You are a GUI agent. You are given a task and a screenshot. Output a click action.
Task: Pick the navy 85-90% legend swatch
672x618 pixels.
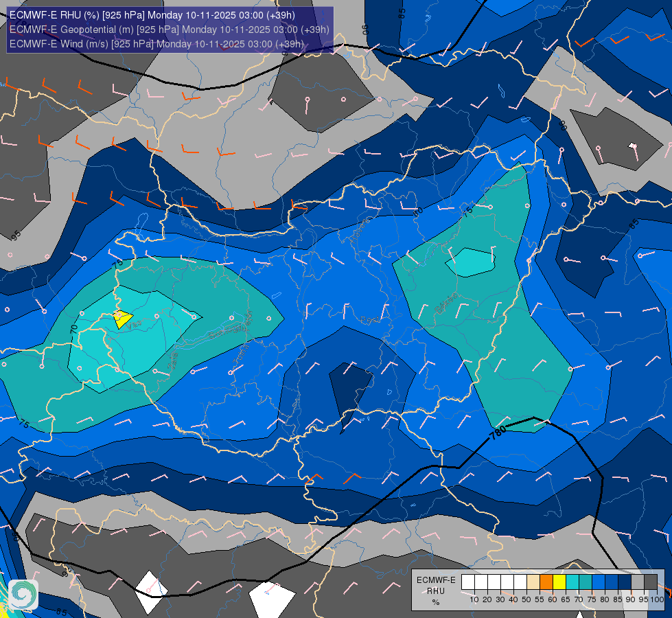tap(625, 582)
